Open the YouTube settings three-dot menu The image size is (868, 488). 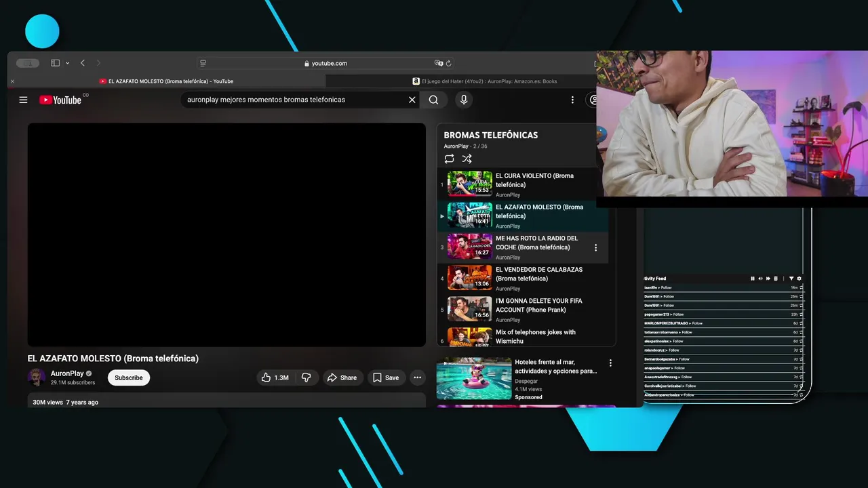click(x=572, y=100)
